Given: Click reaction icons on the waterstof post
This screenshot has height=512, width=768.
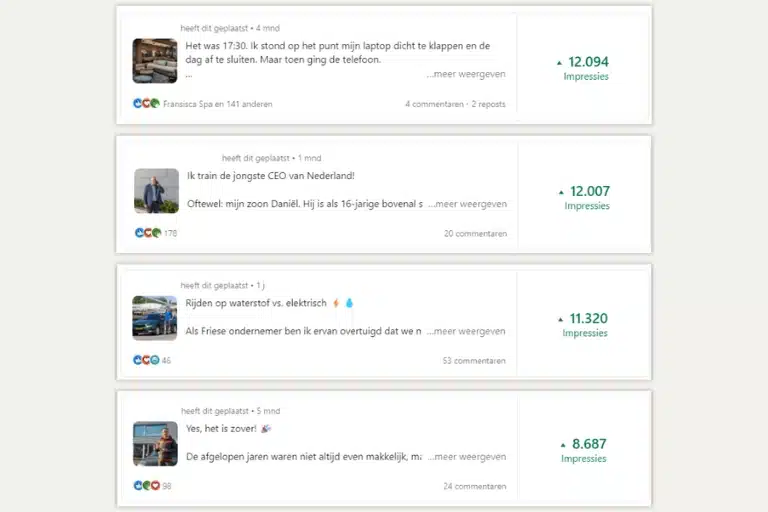Looking at the screenshot, I should 146,360.
